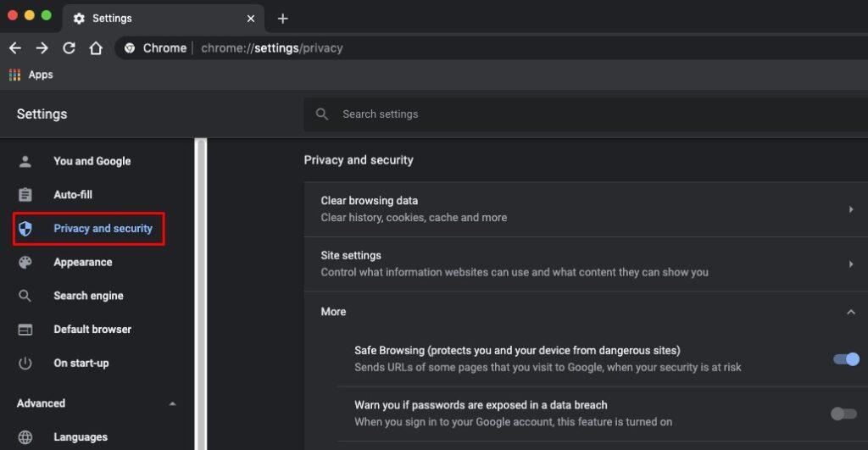Screen dimensions: 868x450
Task: Click the Advanced section label
Action: point(41,403)
